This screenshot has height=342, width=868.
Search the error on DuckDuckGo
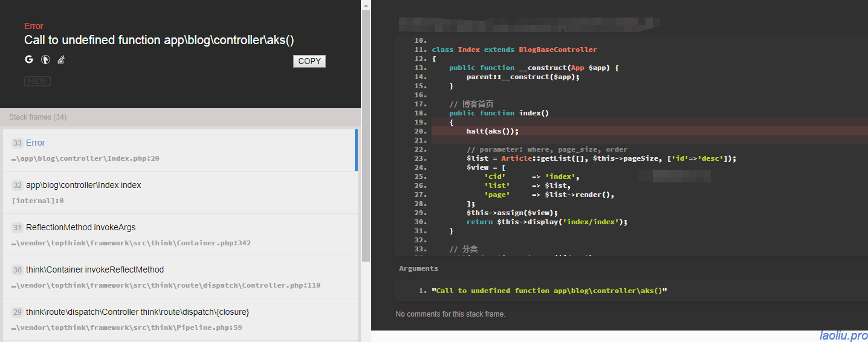point(45,59)
